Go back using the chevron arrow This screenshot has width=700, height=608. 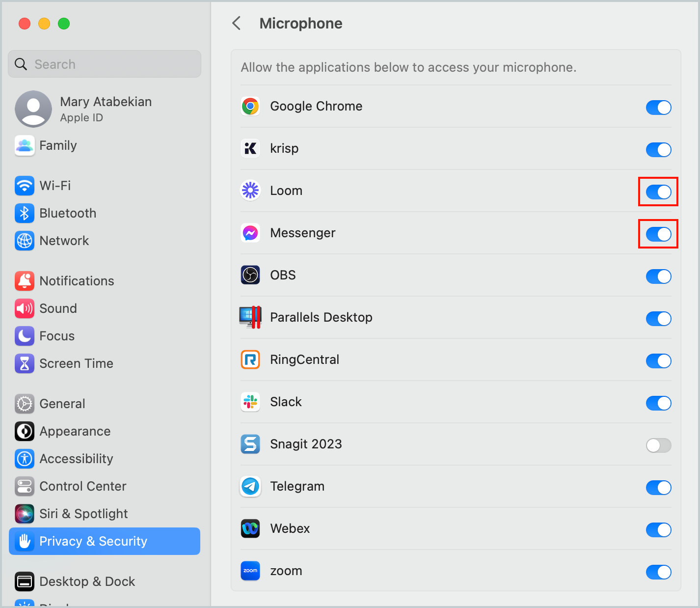tap(237, 23)
